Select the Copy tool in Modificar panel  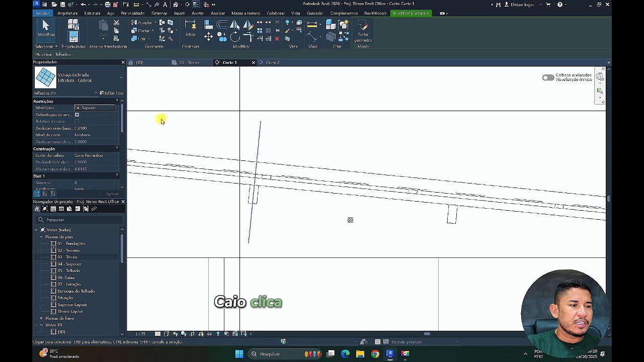[222, 37]
